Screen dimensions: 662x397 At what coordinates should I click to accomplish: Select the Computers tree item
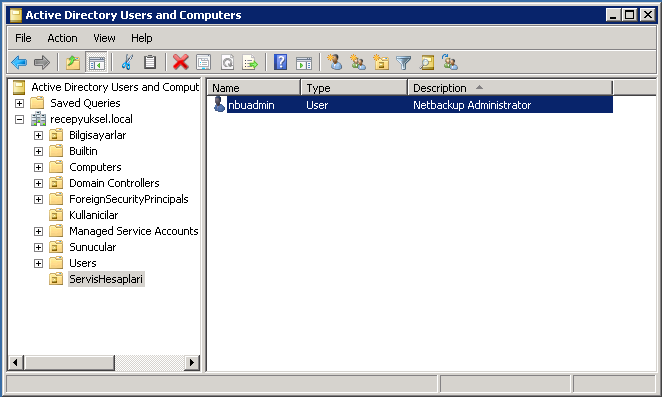(x=95, y=167)
